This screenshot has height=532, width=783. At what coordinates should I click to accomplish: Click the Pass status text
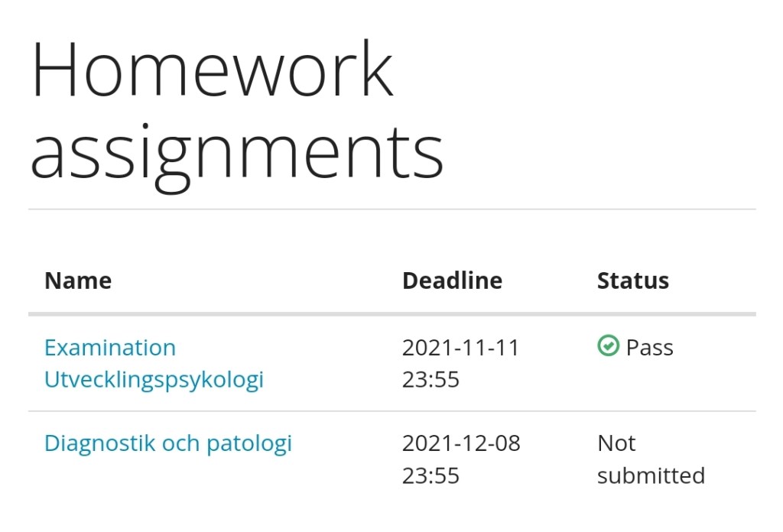tap(649, 348)
